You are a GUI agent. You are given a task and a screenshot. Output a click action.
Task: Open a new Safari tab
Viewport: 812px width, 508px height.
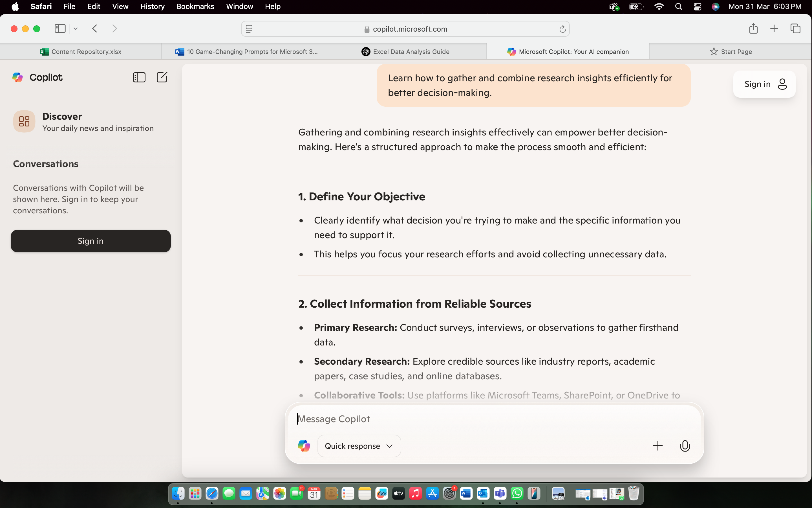[x=774, y=29]
